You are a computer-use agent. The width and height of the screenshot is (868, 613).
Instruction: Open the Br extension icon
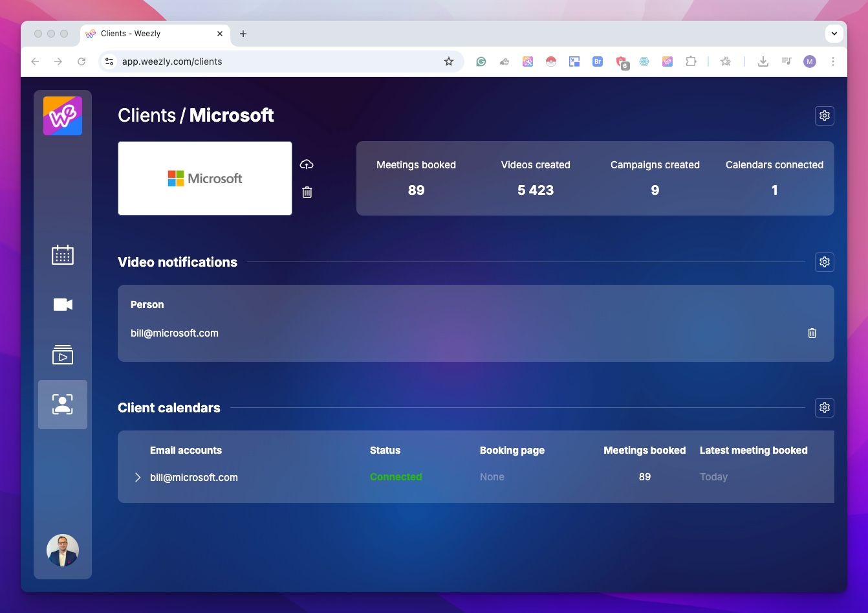coord(598,61)
